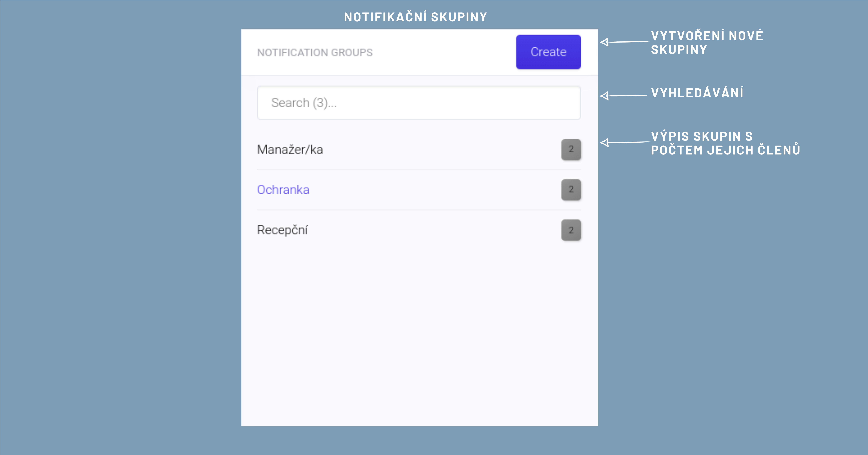Click the empty panel area below Recepční

[419, 330]
